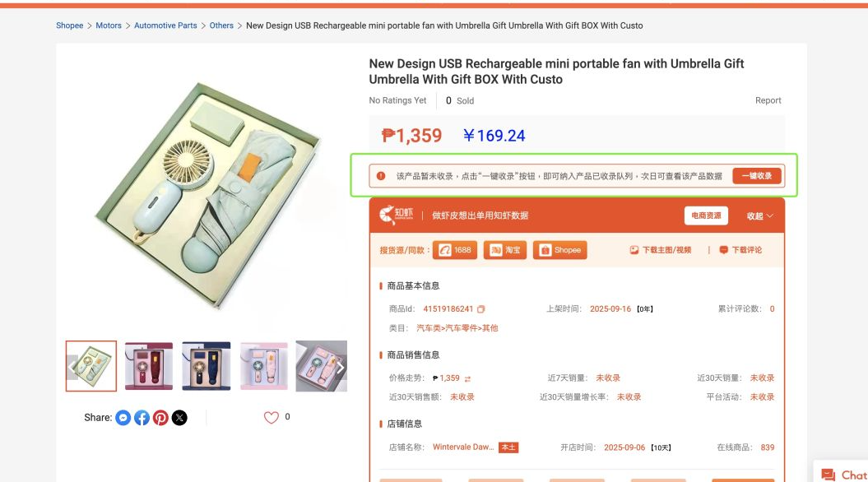Screen dimensions: 868x482
Task: Open the Wintervale Daw shop link
Action: tap(463, 447)
